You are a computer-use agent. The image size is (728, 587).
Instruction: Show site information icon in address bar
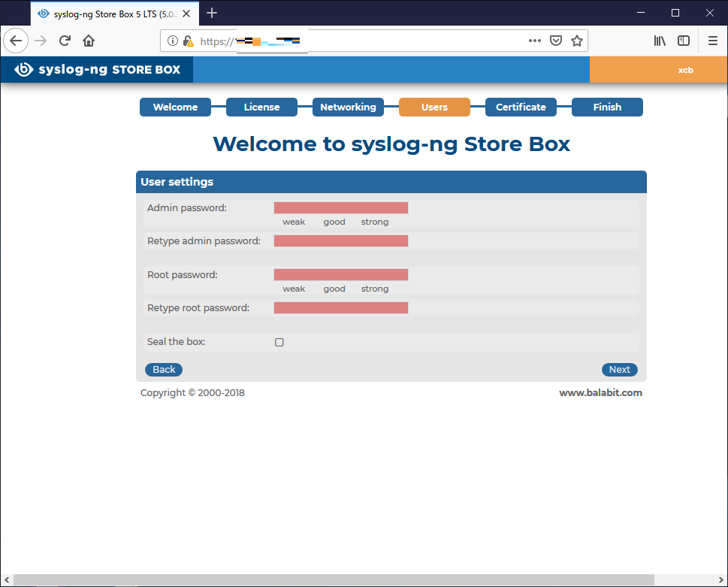[x=173, y=41]
